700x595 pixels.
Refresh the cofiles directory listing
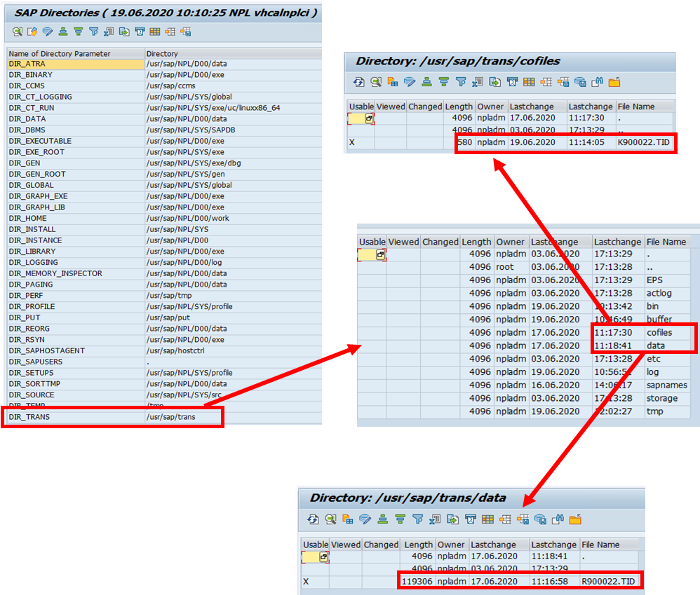point(359,82)
